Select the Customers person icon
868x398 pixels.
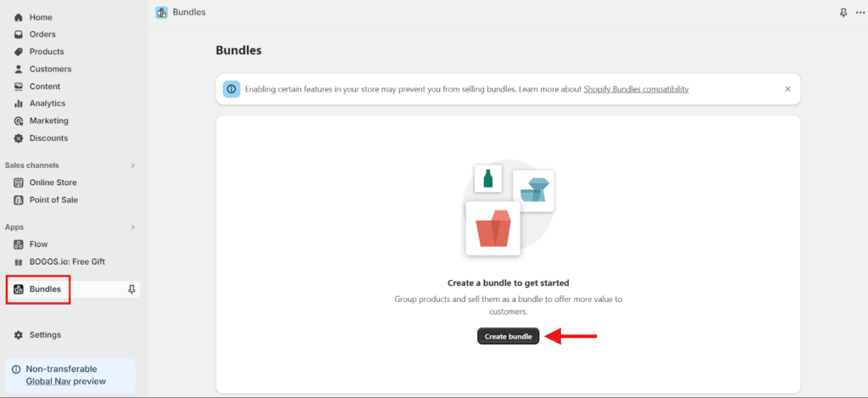coord(19,69)
